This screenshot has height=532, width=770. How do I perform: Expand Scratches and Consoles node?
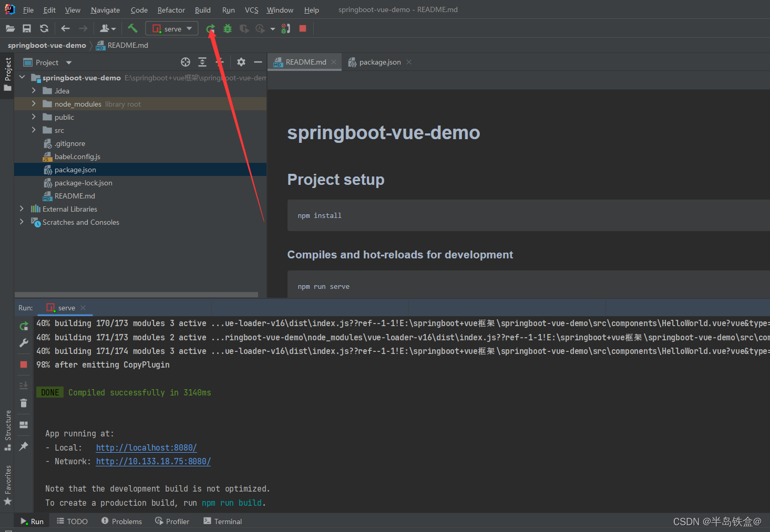(22, 222)
